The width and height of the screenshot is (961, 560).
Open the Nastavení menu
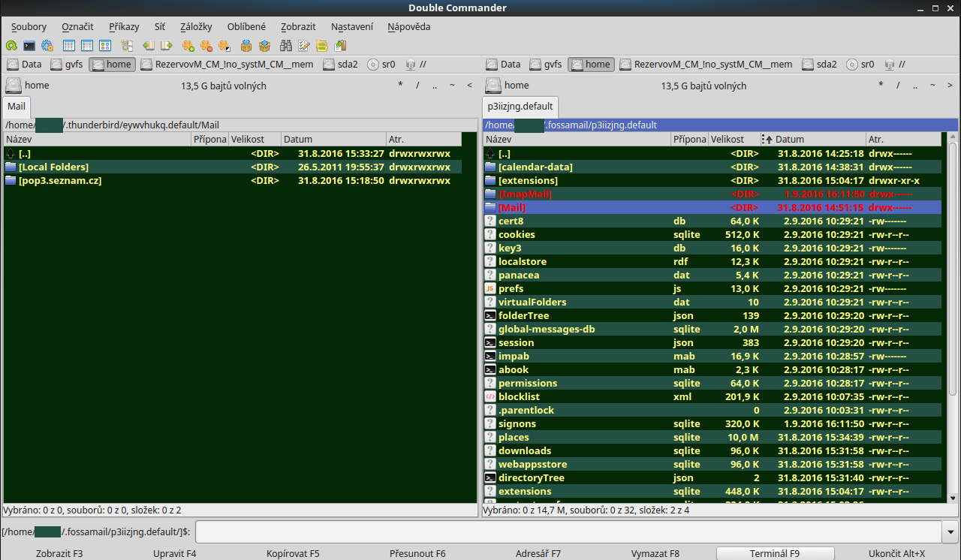click(x=352, y=26)
